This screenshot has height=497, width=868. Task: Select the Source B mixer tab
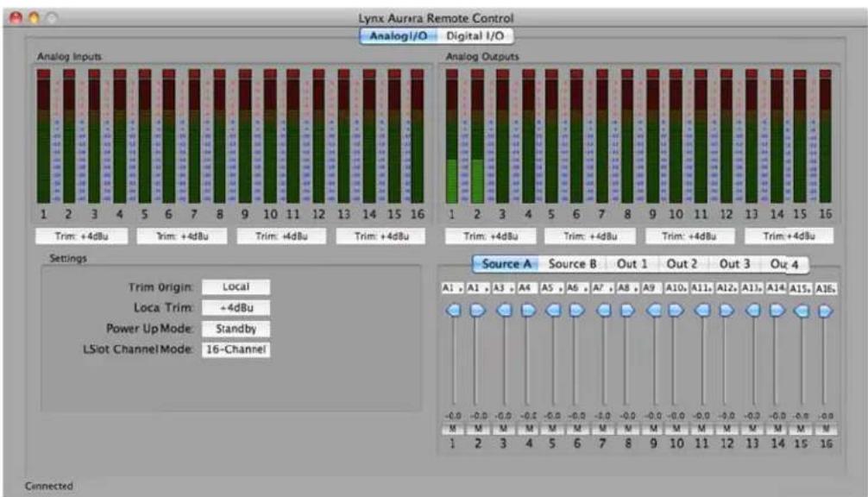572,264
